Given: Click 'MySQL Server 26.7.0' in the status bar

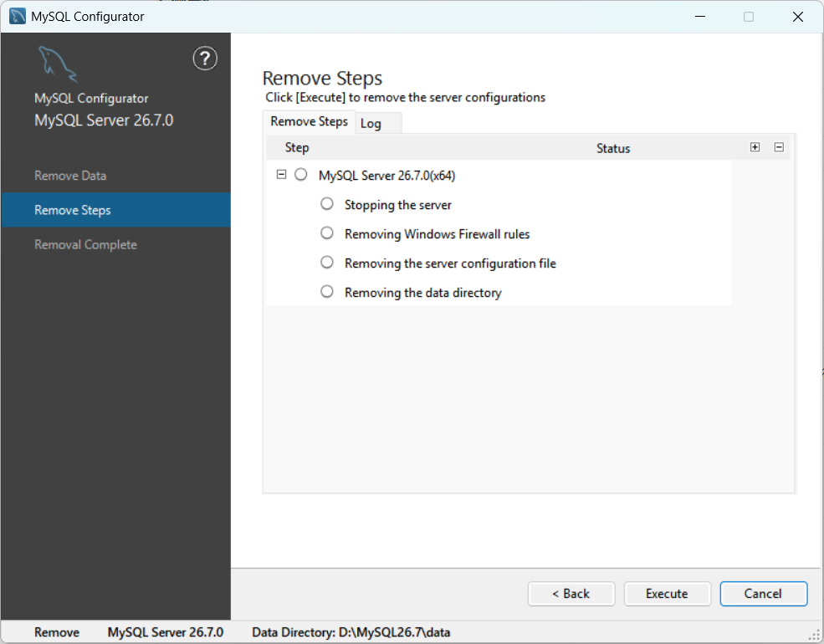Looking at the screenshot, I should [166, 632].
